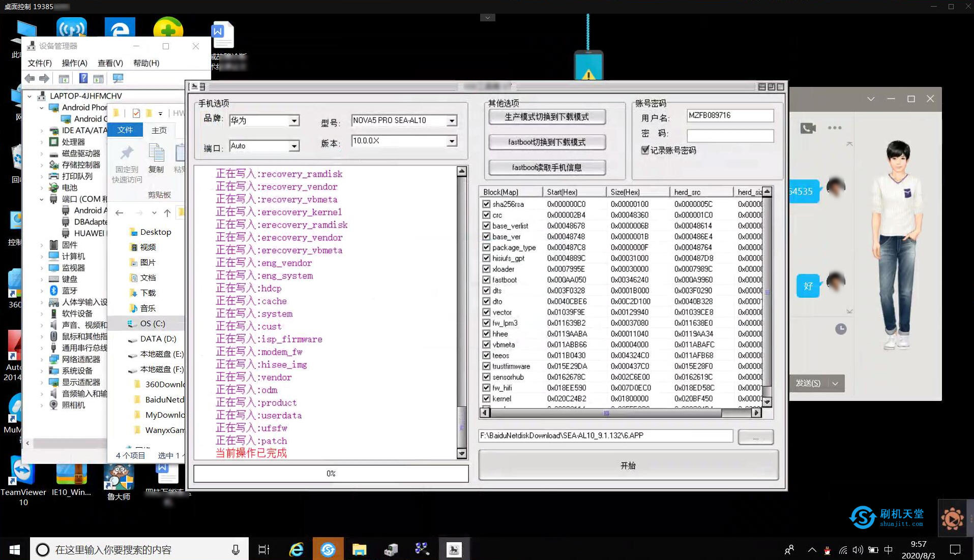Start video call in chat window
Screen dimensions: 974x560
808,128
